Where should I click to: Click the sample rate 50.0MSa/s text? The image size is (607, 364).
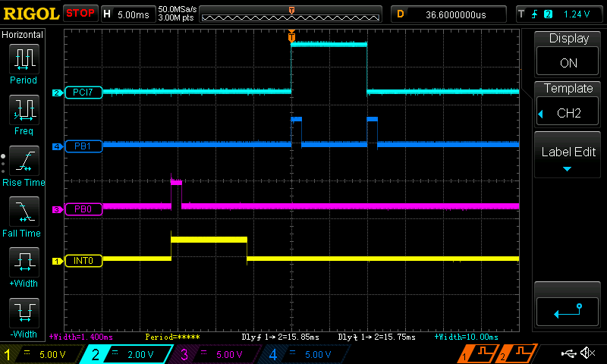pyautogui.click(x=178, y=9)
